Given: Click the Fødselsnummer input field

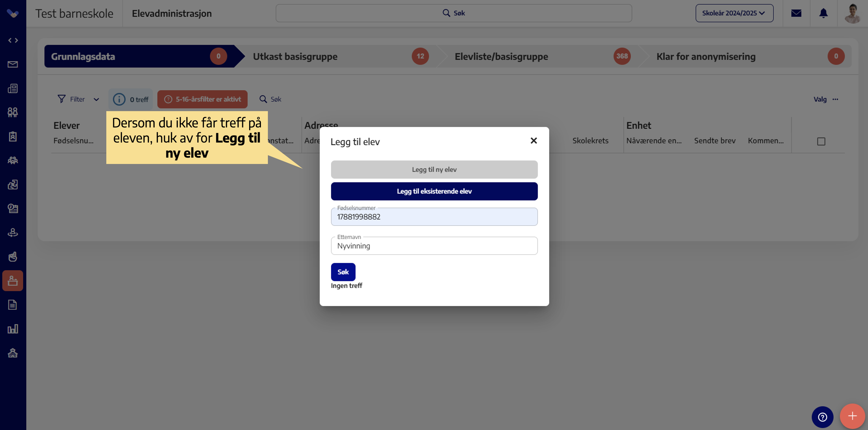Looking at the screenshot, I should (x=434, y=217).
